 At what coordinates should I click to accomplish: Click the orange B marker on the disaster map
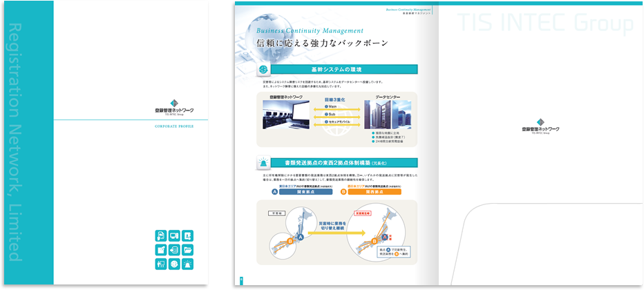pos(374,242)
